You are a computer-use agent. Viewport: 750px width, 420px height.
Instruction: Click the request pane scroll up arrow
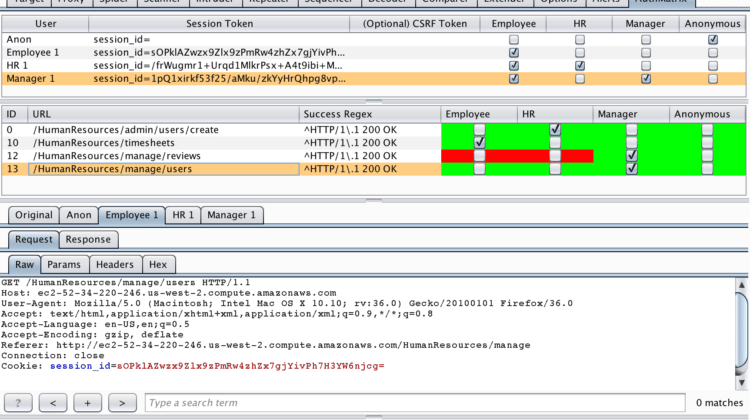741,285
